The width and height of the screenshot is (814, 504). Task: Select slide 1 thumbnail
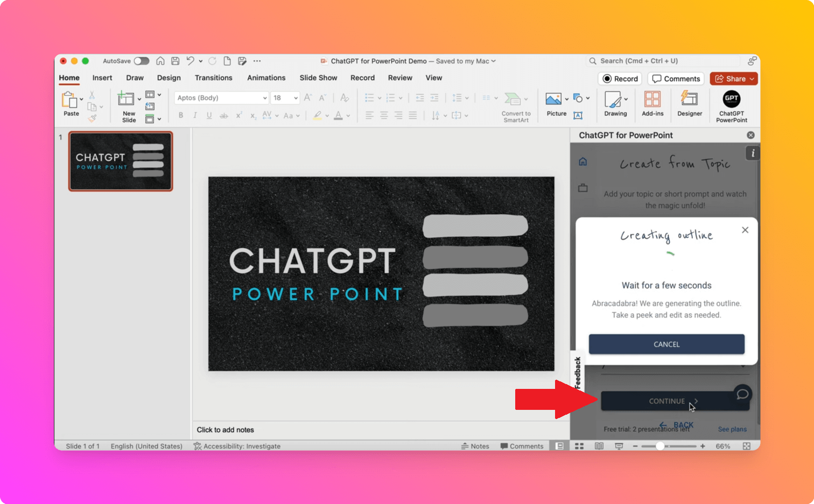120,161
